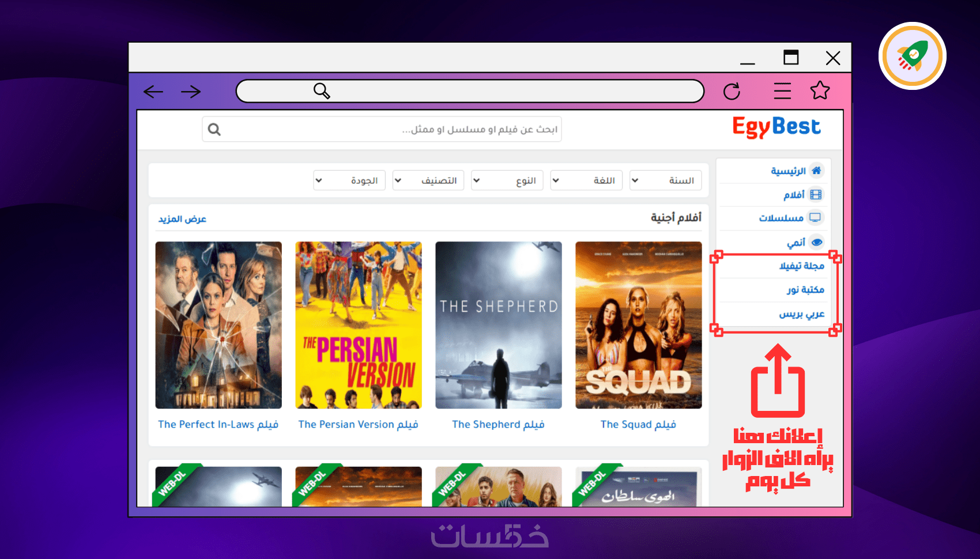Maximize the browser window
The height and width of the screenshot is (559, 980).
coord(791,57)
